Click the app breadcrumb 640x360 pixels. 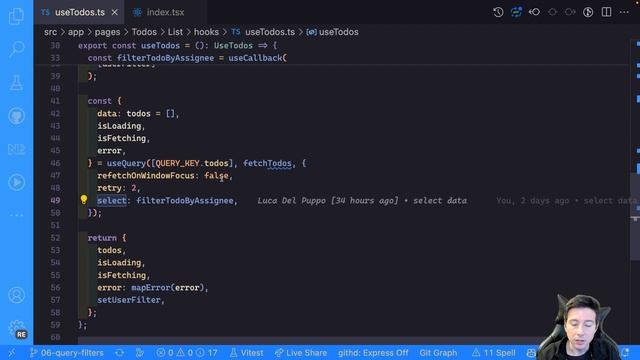pyautogui.click(x=76, y=32)
